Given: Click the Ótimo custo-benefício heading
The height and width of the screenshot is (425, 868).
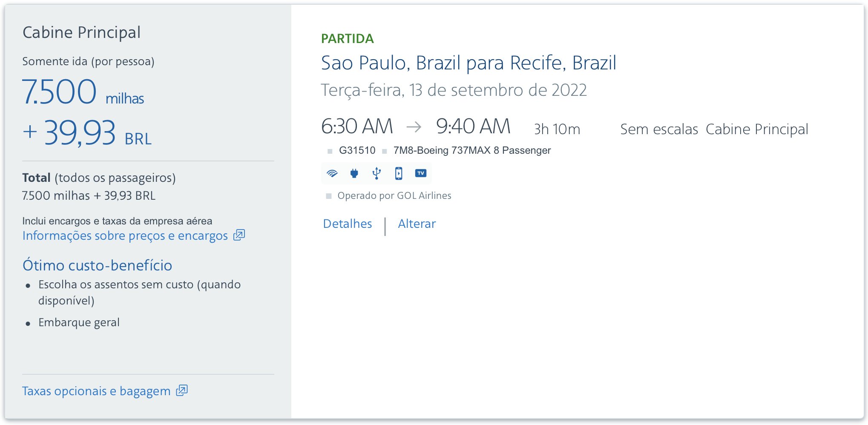Looking at the screenshot, I should (98, 265).
